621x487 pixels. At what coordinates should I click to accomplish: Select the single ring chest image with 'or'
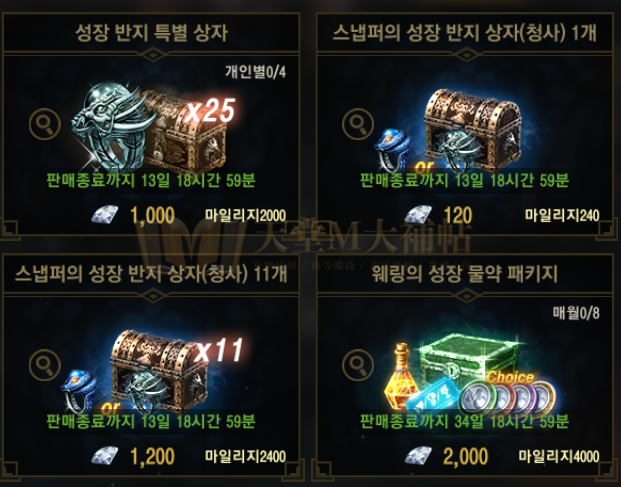click(448, 131)
